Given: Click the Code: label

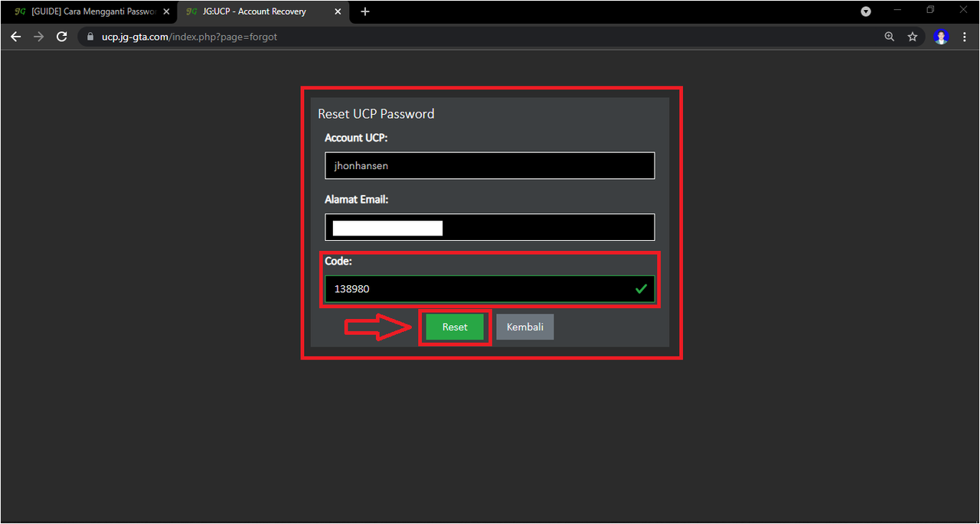Looking at the screenshot, I should point(338,261).
